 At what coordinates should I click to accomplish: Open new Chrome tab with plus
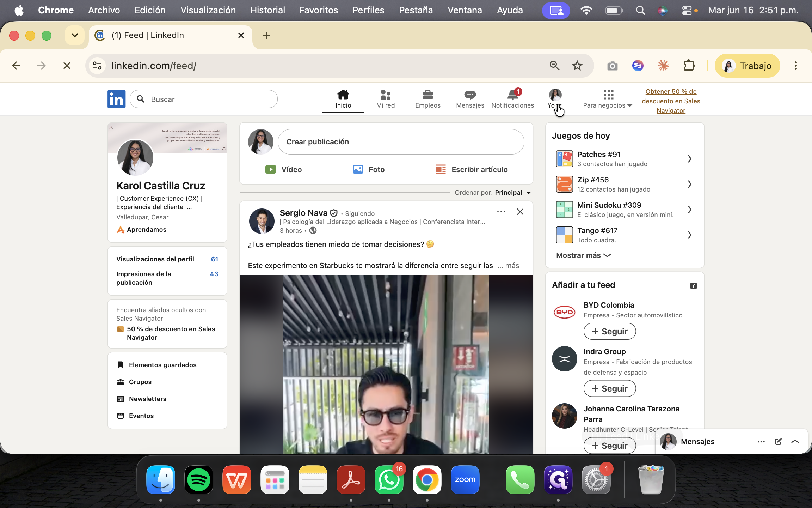pos(266,35)
